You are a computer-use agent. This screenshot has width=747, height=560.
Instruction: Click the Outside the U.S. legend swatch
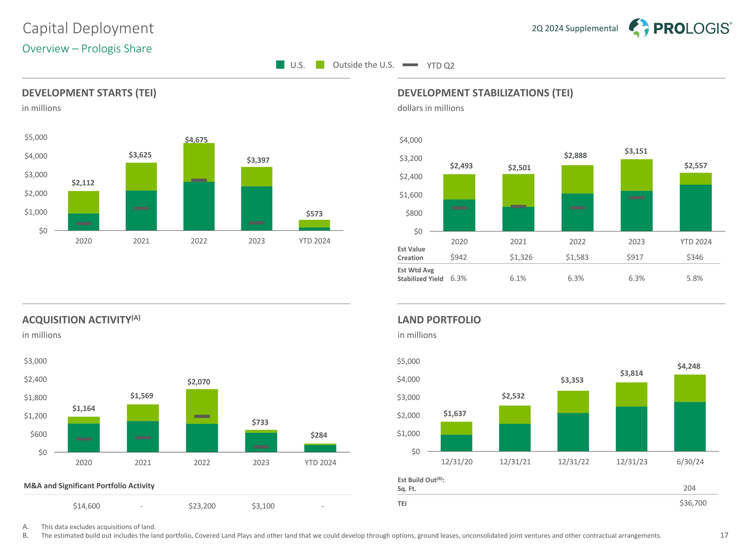coord(320,65)
